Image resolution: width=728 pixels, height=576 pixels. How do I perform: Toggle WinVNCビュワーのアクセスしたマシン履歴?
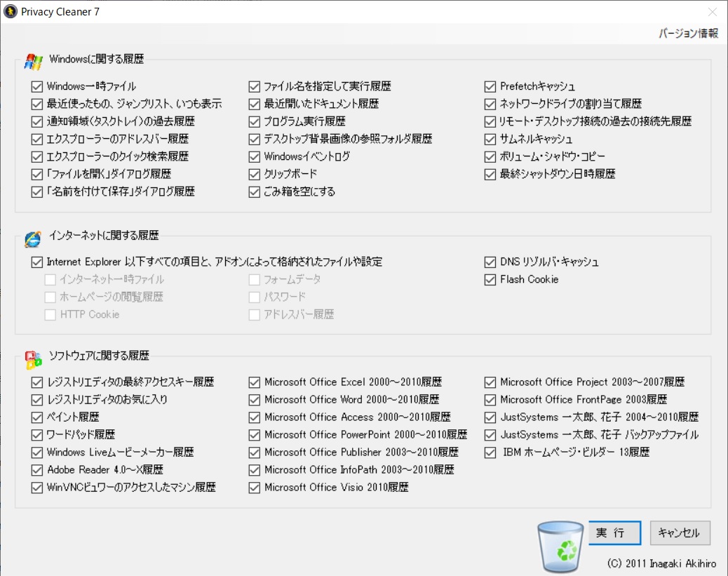(x=36, y=488)
